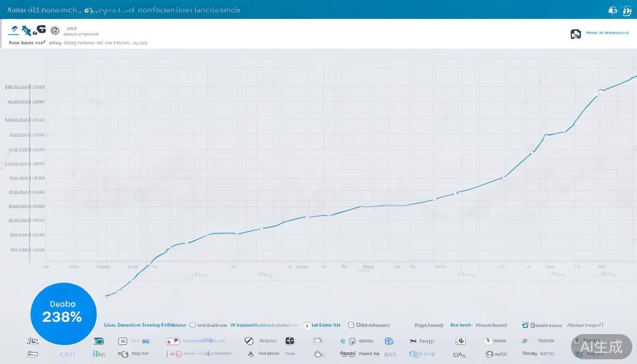Click the dark square icon beside the top-right link
The height and width of the screenshot is (364, 637).
click(x=575, y=34)
